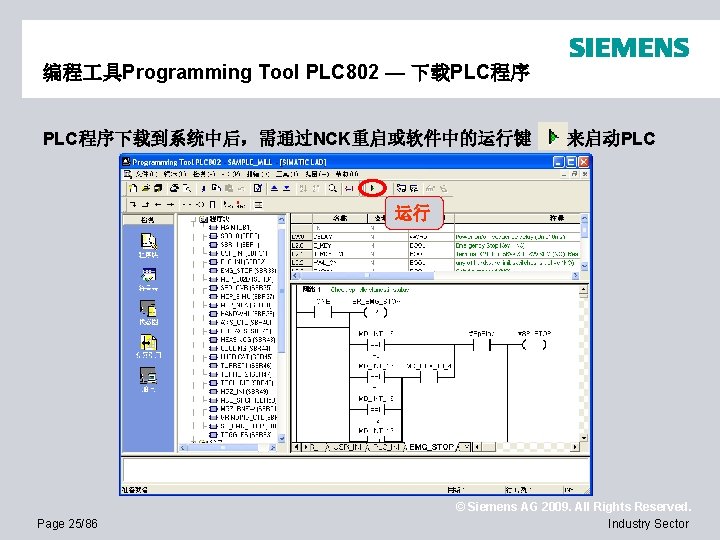720x540 pixels.
Task: Switch to the EMG_STOP editor tab
Action: click(431, 446)
